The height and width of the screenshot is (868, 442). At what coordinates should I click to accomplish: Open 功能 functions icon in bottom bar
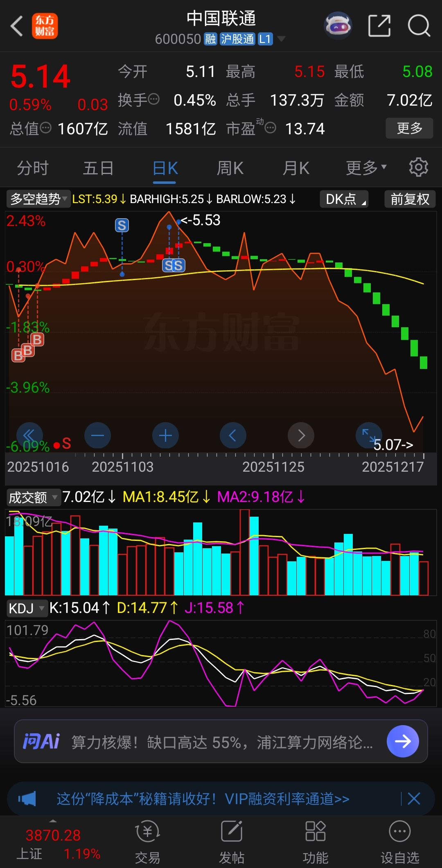pos(315,842)
